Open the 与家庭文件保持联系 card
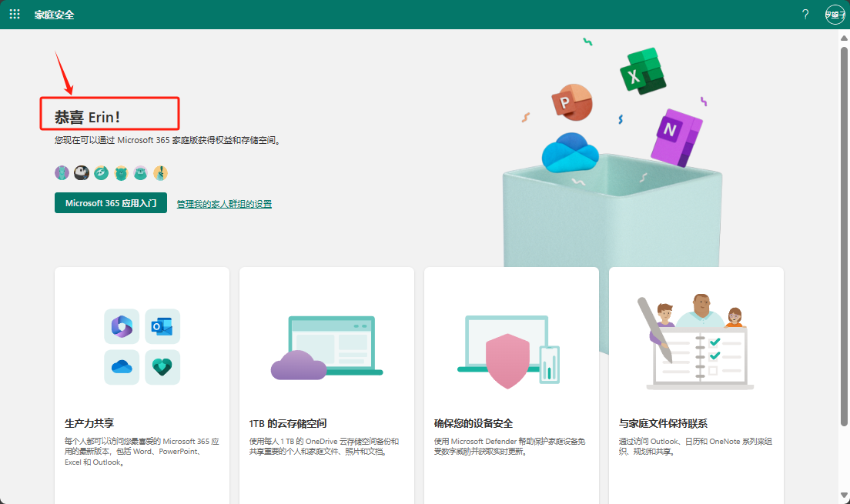 click(696, 385)
